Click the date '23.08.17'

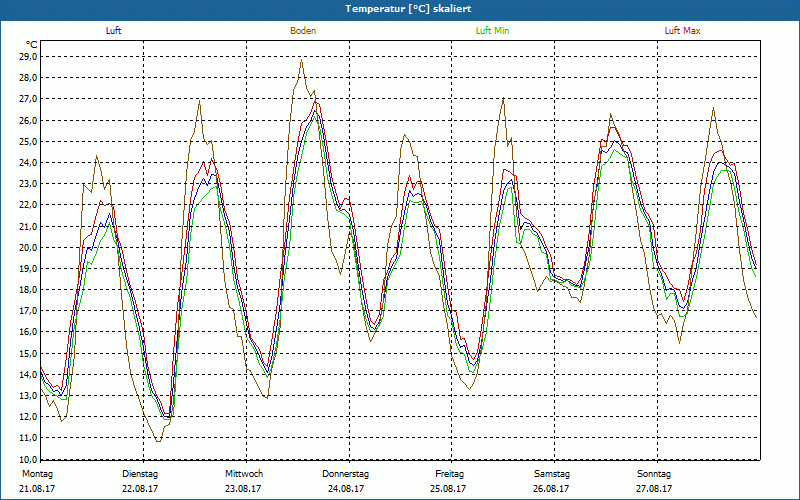pos(243,489)
